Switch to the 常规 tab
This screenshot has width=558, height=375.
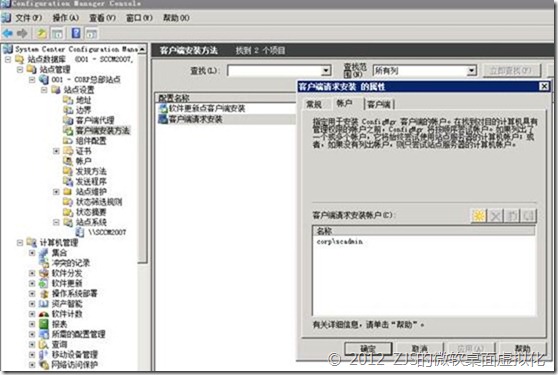314,104
